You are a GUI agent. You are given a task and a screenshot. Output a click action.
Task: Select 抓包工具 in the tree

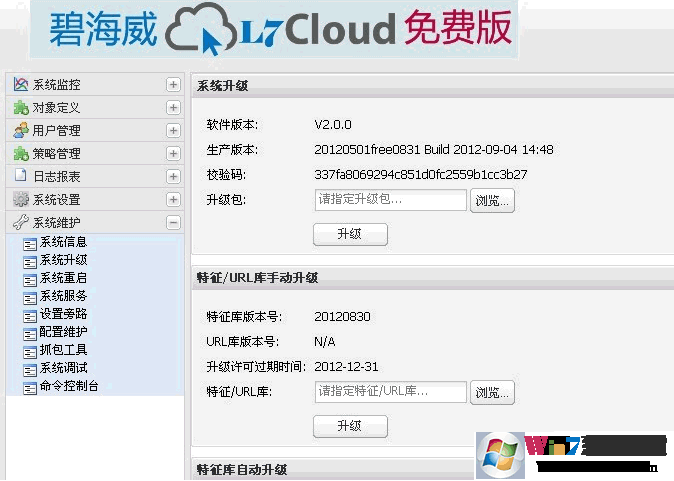pyautogui.click(x=63, y=350)
